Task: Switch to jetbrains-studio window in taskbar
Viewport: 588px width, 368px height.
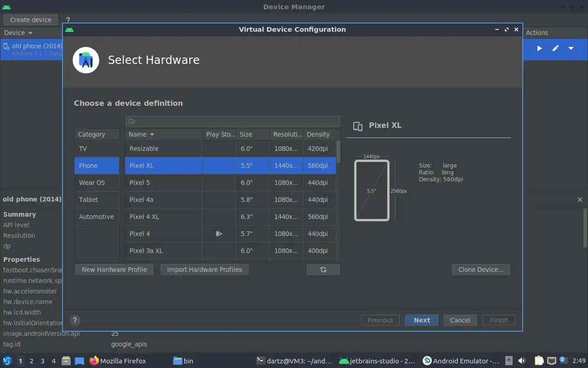Action: pyautogui.click(x=377, y=361)
